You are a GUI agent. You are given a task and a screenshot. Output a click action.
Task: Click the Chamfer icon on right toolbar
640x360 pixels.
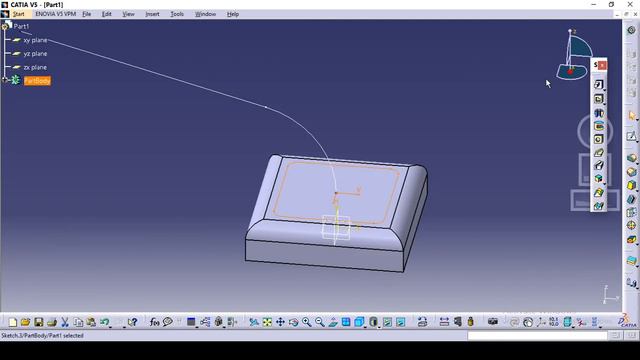(x=631, y=172)
